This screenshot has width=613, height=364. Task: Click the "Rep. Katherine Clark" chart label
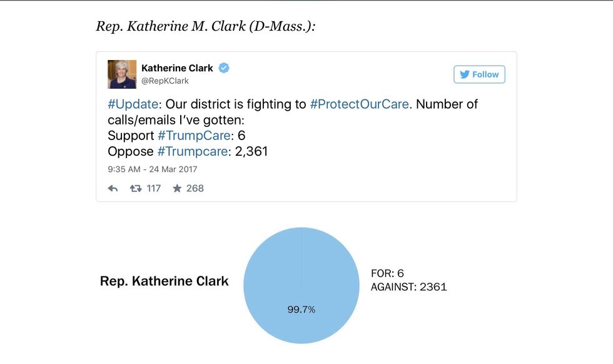coord(165,281)
